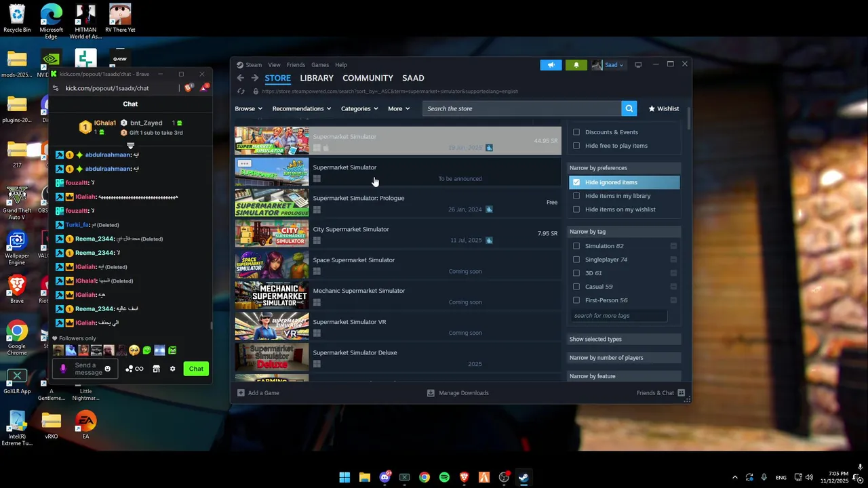Expand the Browse dropdown
The height and width of the screenshot is (488, 868).
pos(248,108)
